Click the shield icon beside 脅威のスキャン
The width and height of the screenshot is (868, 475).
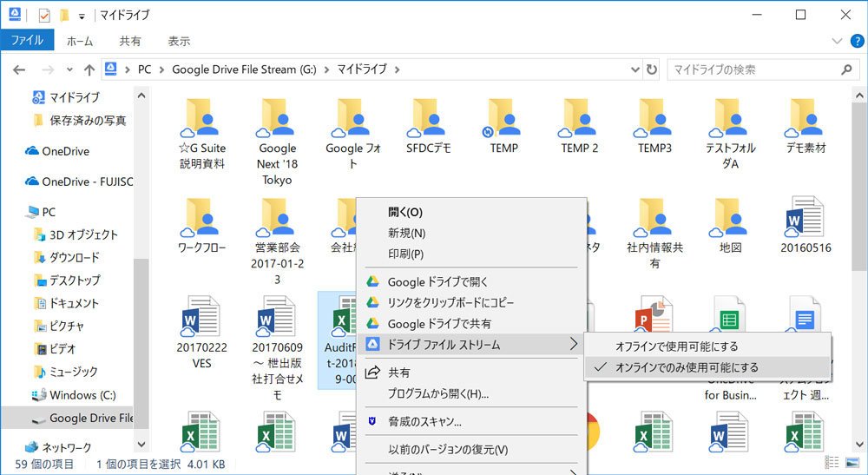pos(372,421)
